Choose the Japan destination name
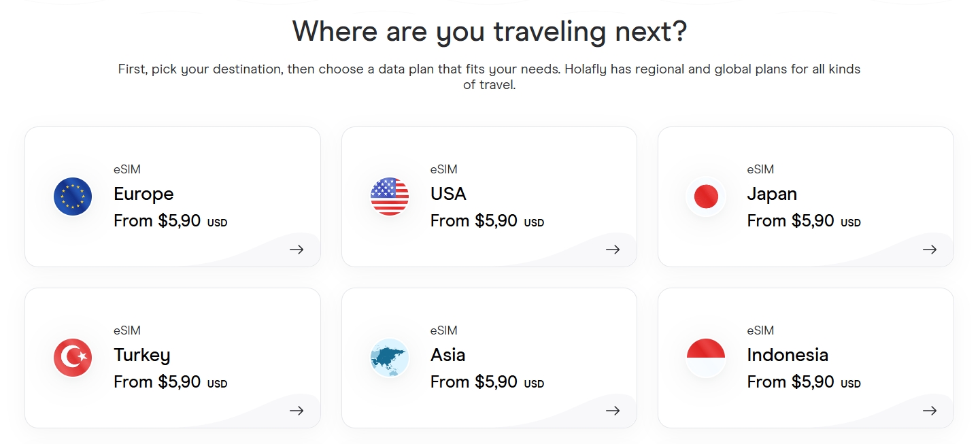This screenshot has height=444, width=980. point(772,194)
